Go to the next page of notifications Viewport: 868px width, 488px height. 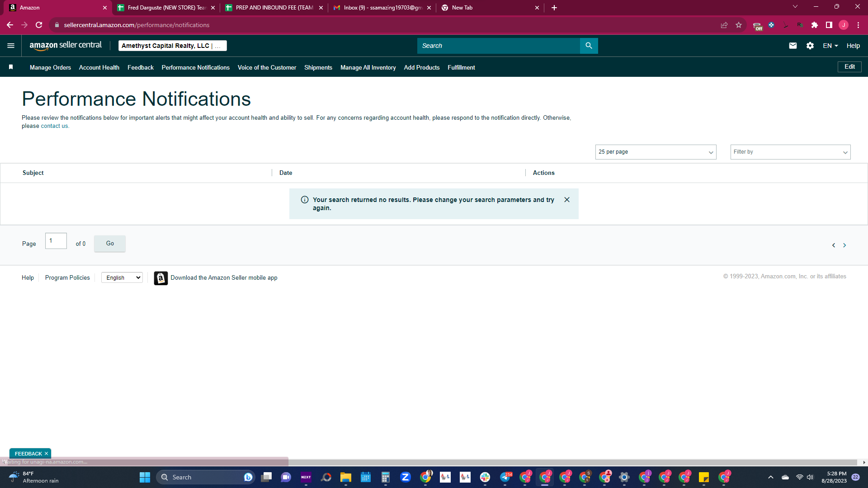point(844,245)
